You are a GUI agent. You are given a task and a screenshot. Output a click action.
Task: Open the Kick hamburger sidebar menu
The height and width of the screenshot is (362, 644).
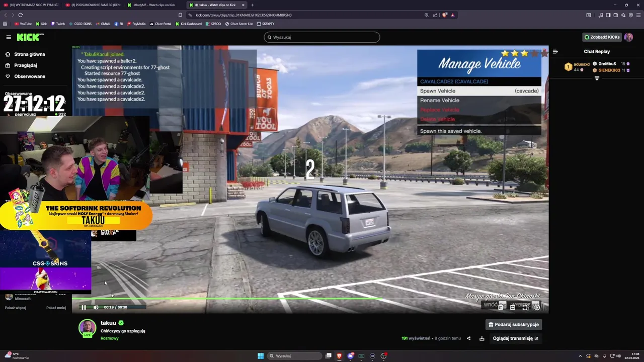[x=9, y=37]
